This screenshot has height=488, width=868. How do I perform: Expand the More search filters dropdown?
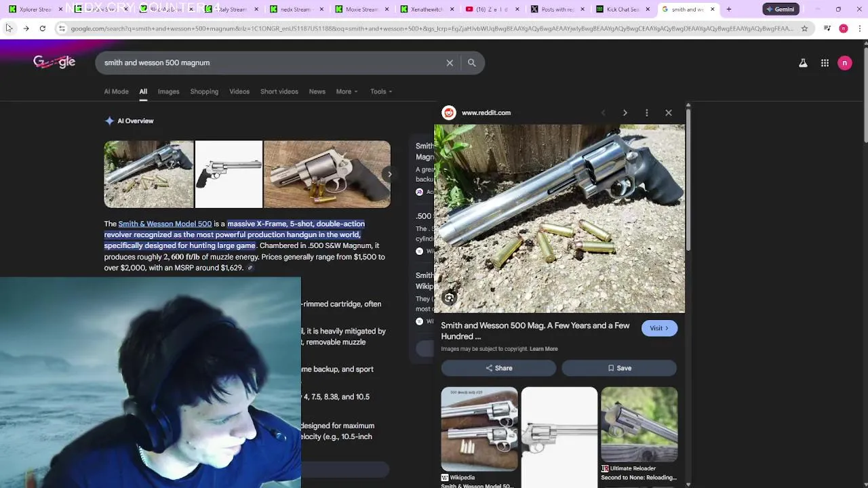pyautogui.click(x=347, y=91)
